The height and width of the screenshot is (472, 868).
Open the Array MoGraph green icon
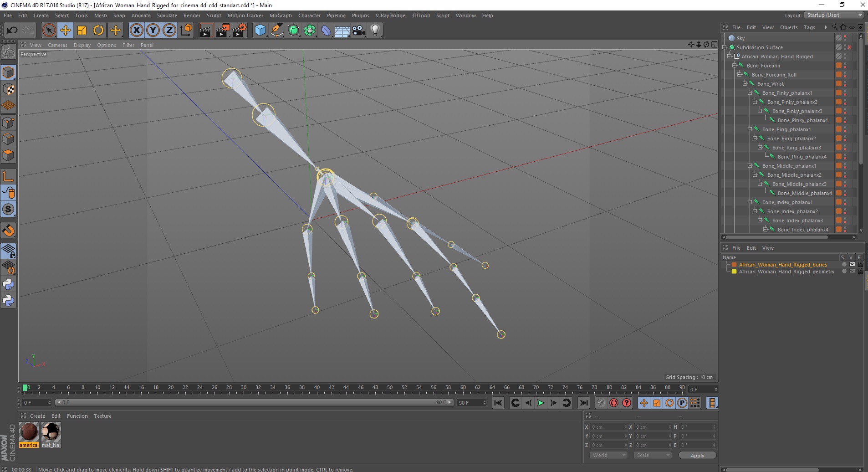pos(310,30)
